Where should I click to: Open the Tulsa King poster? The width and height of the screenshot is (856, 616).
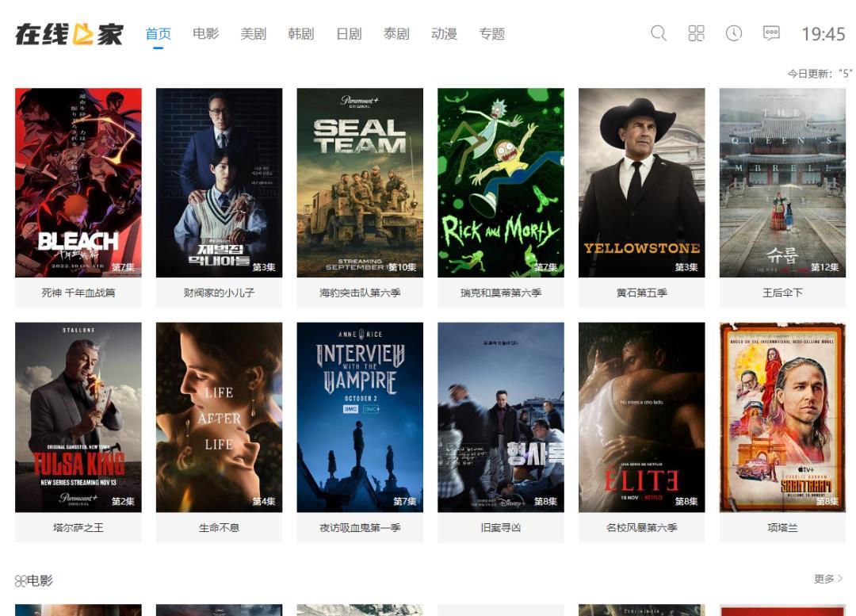[78, 417]
